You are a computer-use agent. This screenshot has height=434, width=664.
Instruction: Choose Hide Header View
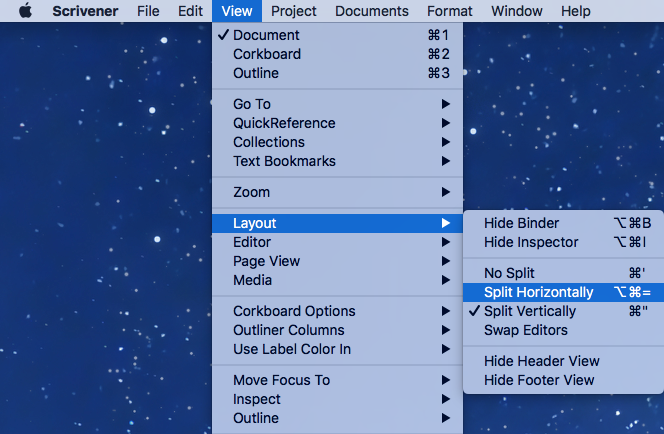(564, 361)
